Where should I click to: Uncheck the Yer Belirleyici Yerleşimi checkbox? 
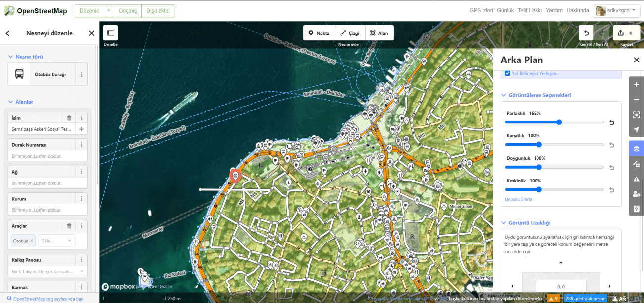pos(507,73)
